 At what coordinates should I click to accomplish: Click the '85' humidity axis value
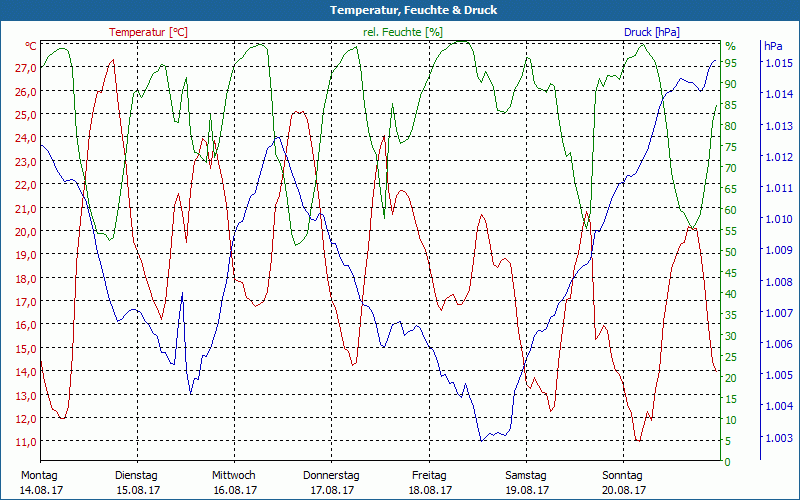click(x=731, y=105)
